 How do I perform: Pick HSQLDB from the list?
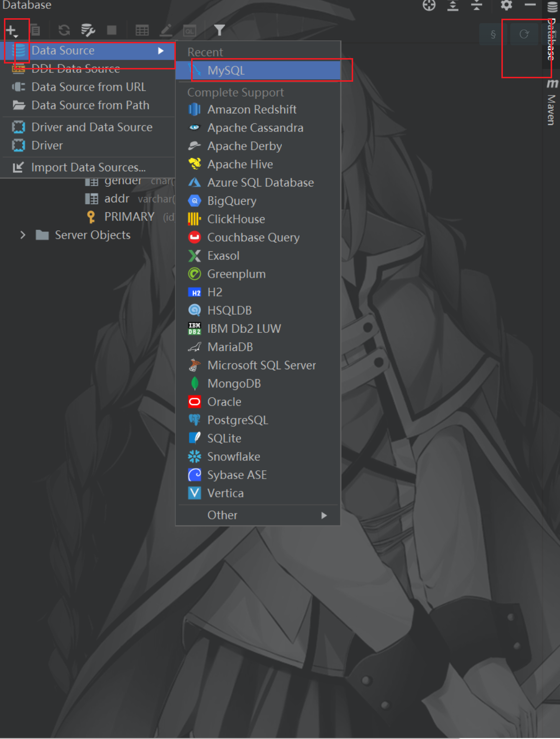(x=258, y=311)
